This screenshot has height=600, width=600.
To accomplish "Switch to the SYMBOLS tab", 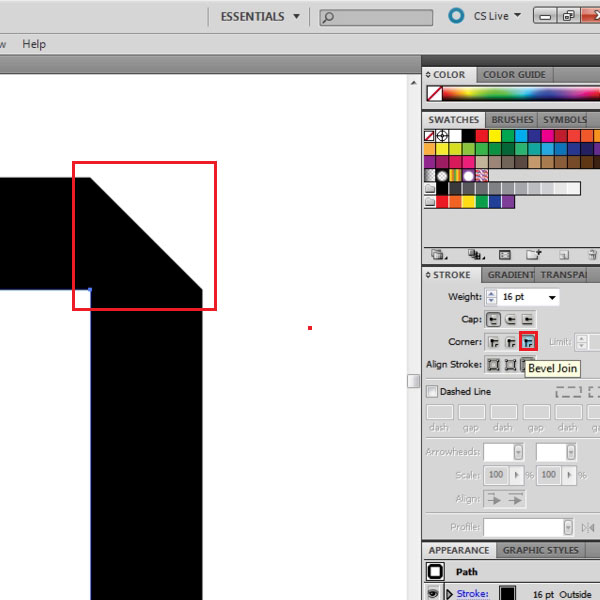I will [564, 120].
